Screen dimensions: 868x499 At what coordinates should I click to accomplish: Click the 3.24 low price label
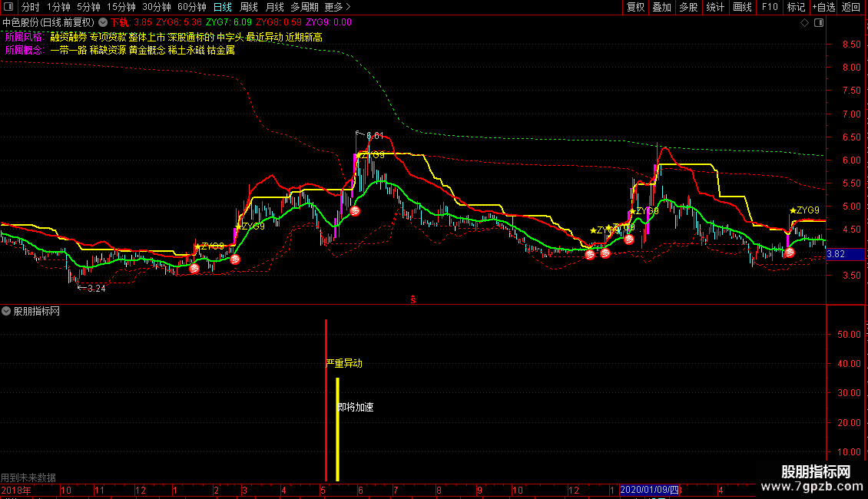pos(96,288)
